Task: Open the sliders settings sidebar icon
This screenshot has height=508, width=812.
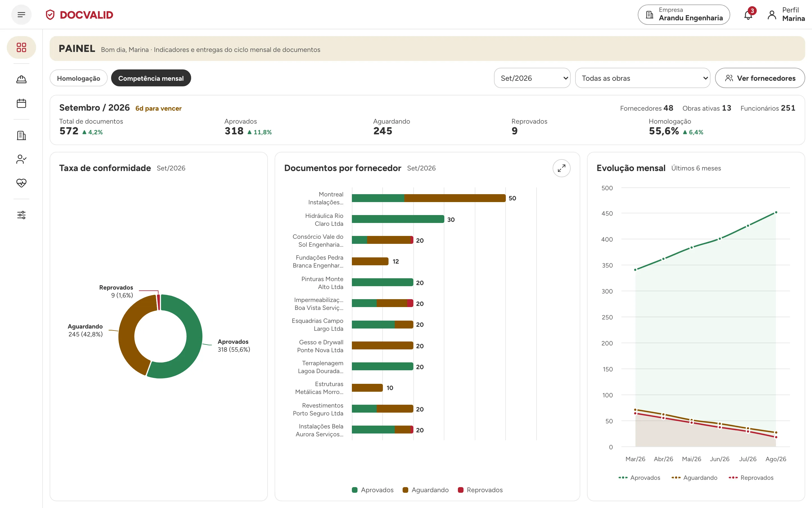Action: [21, 215]
